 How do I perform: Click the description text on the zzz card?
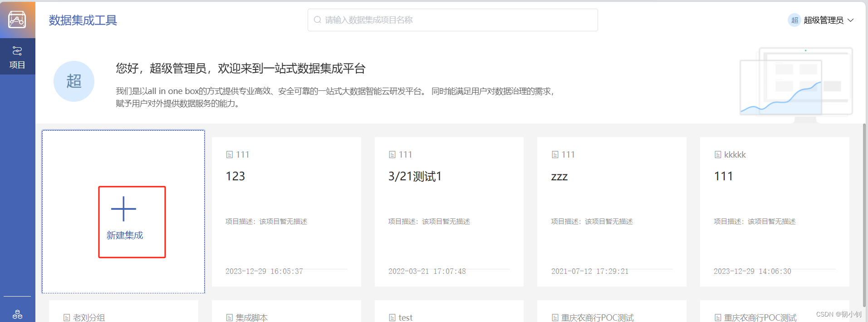tap(592, 222)
